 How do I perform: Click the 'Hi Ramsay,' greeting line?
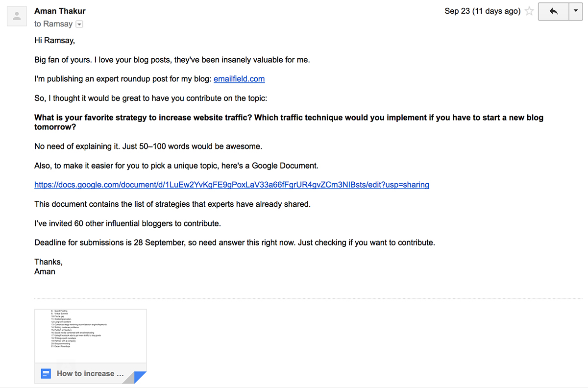coord(54,41)
